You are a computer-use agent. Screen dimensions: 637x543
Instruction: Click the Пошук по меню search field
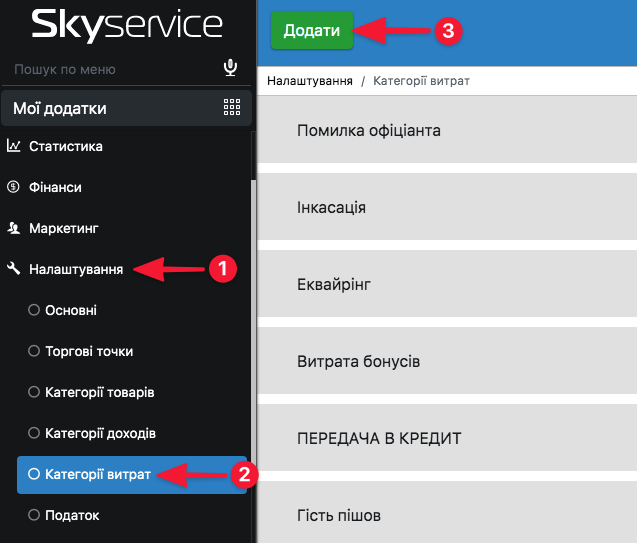pyautogui.click(x=110, y=69)
